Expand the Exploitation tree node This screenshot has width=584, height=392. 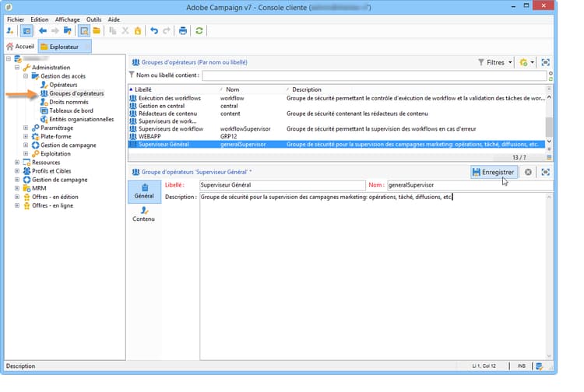[26, 153]
